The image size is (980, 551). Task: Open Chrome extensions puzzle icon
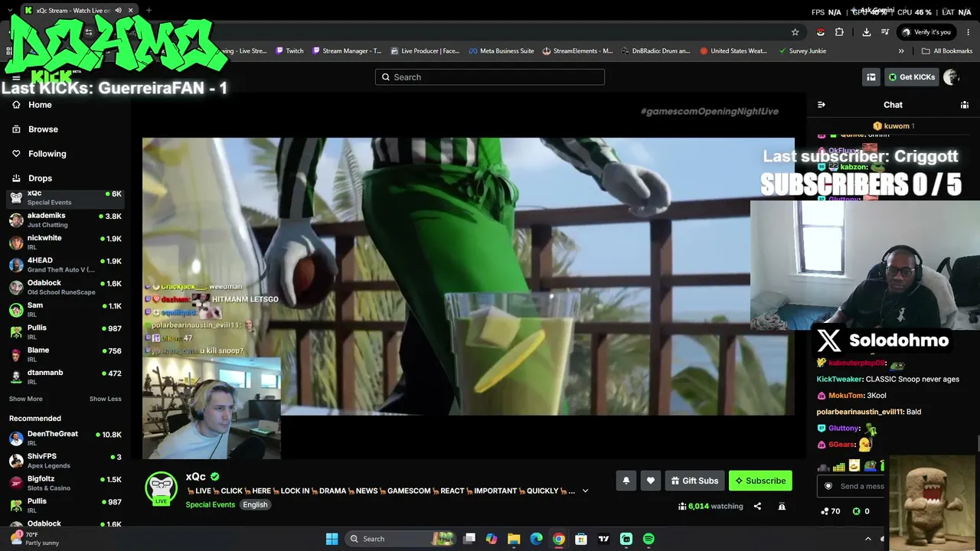[839, 32]
